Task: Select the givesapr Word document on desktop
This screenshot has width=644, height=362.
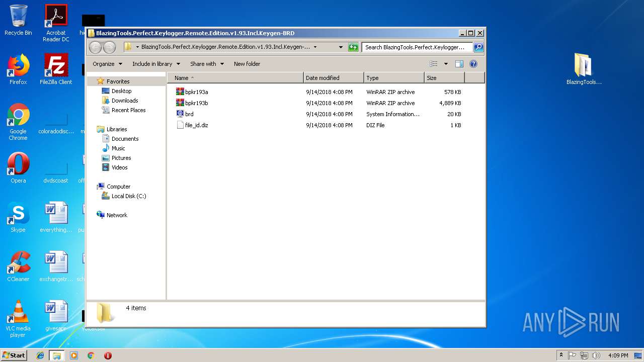Action: [x=56, y=316]
